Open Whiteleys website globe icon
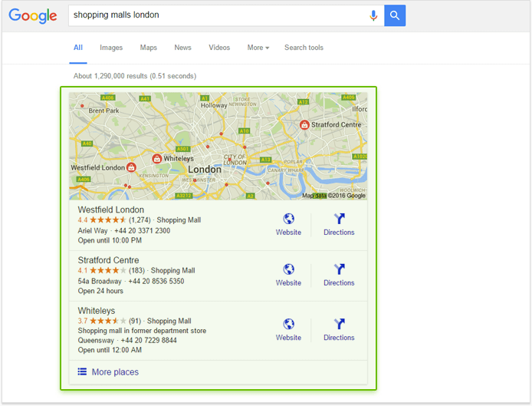Viewport: 532px width, 406px height. pyautogui.click(x=289, y=324)
